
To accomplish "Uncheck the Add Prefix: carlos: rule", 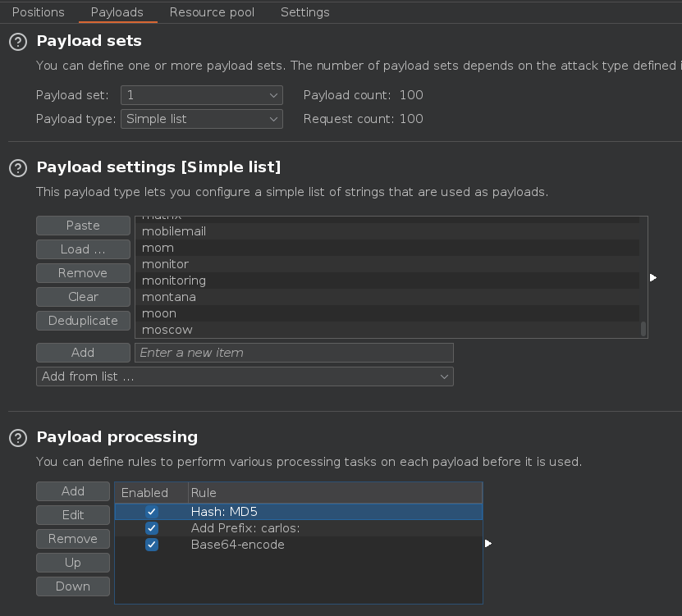I will click(152, 528).
